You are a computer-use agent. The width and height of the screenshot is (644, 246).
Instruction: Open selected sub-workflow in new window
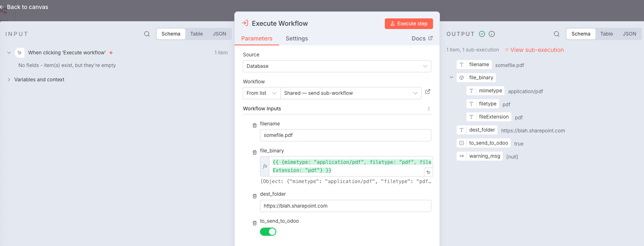(x=428, y=92)
